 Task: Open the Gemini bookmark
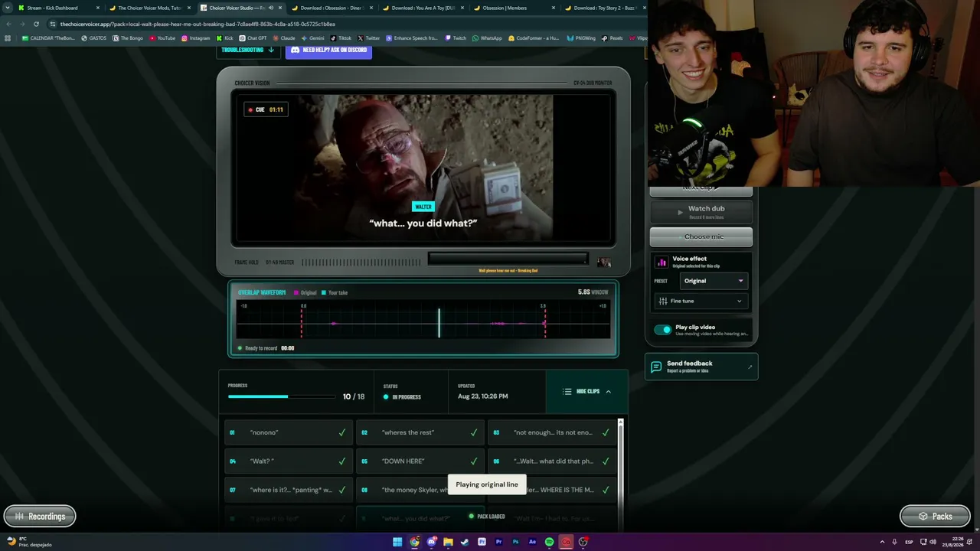click(x=313, y=38)
